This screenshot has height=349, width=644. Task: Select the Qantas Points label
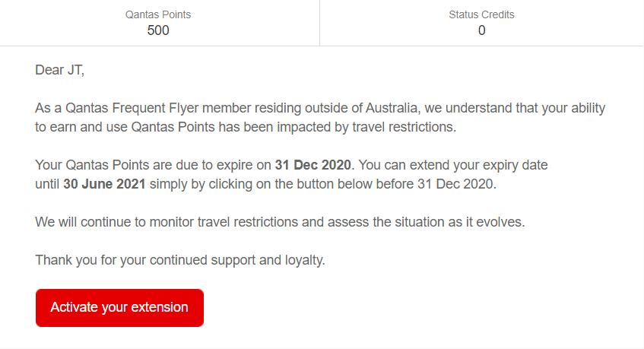158,14
